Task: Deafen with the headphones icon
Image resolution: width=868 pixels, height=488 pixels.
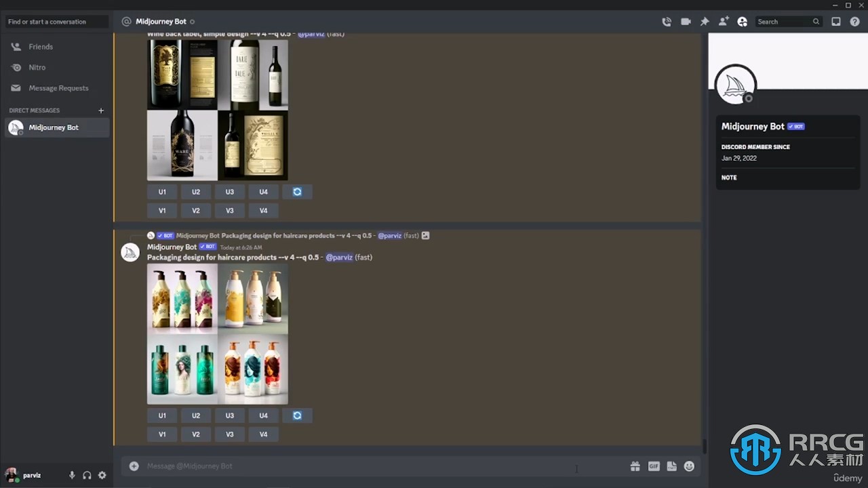Action: pos(87,475)
